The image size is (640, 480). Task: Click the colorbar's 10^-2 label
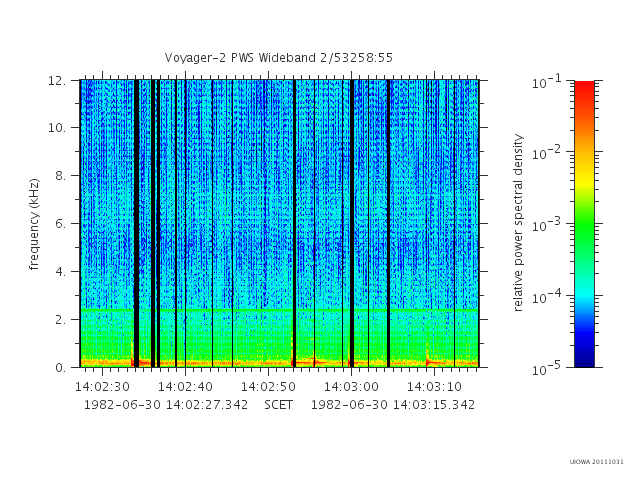point(547,153)
